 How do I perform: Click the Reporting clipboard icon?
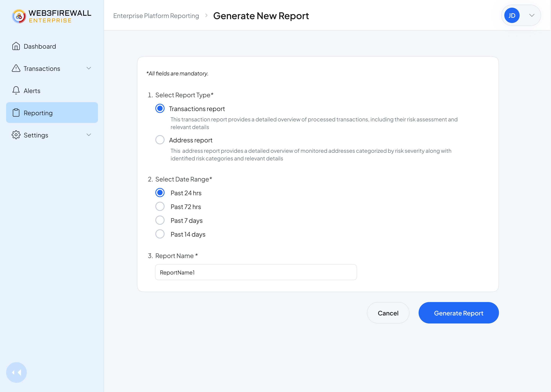[16, 113]
